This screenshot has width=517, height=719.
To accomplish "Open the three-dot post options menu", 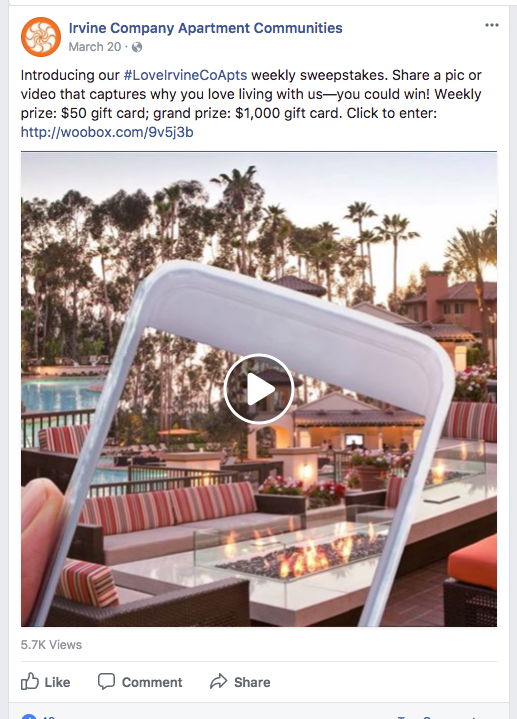I will tap(492, 25).
